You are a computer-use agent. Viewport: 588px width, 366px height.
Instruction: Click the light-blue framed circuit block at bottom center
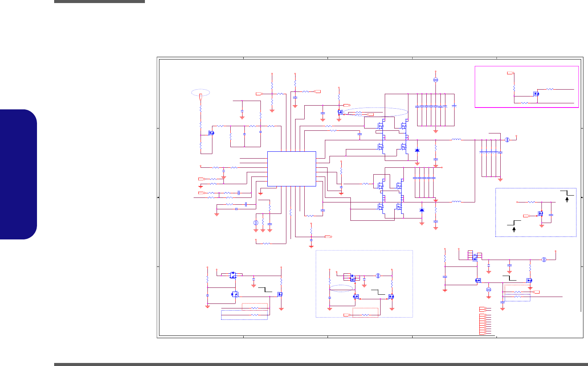pos(364,284)
